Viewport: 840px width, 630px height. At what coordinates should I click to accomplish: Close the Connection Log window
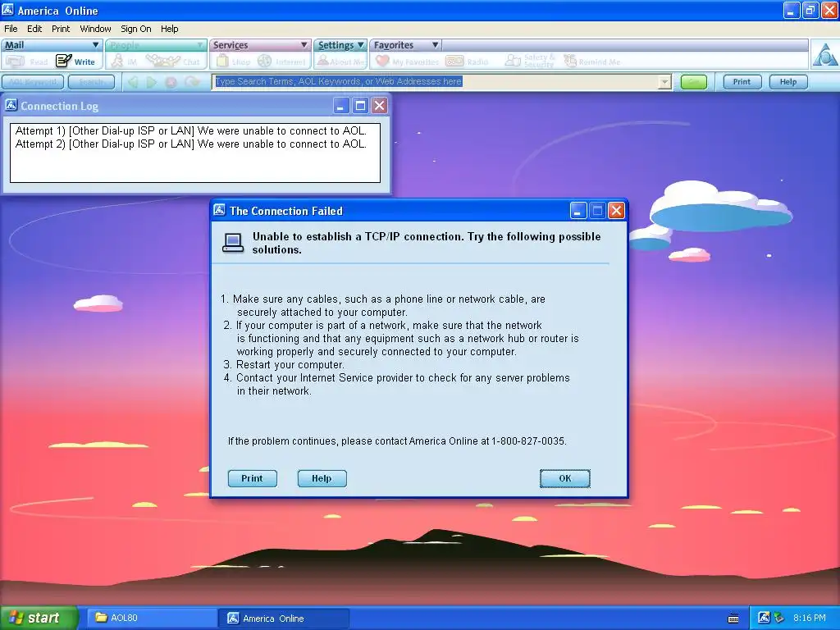380,106
